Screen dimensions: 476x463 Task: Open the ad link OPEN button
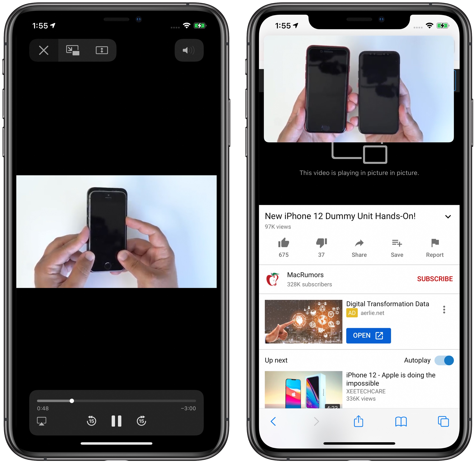[x=368, y=335]
